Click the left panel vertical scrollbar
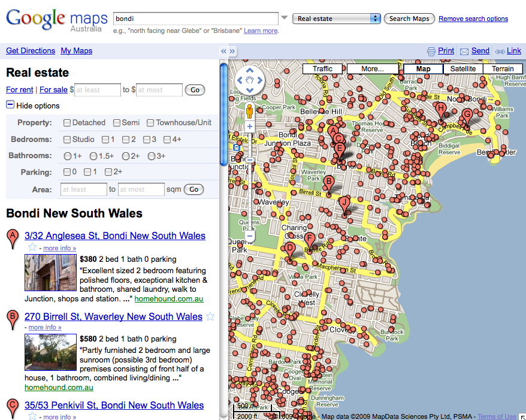The image size is (526, 420). coord(223,114)
